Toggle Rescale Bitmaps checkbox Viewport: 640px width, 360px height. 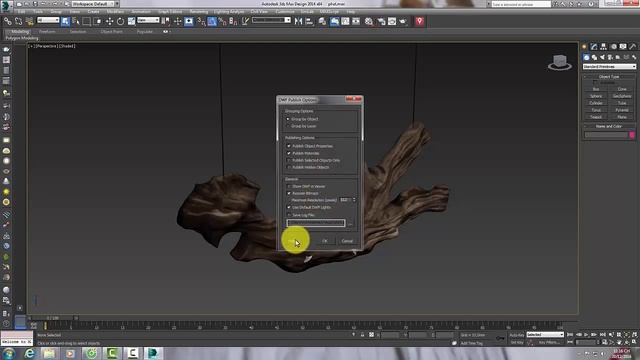(x=289, y=193)
